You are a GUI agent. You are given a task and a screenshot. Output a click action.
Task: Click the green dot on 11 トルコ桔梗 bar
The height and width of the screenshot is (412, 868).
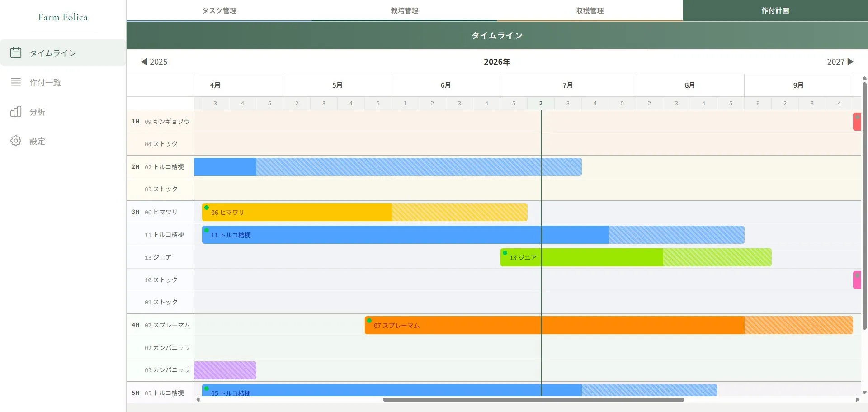(207, 230)
